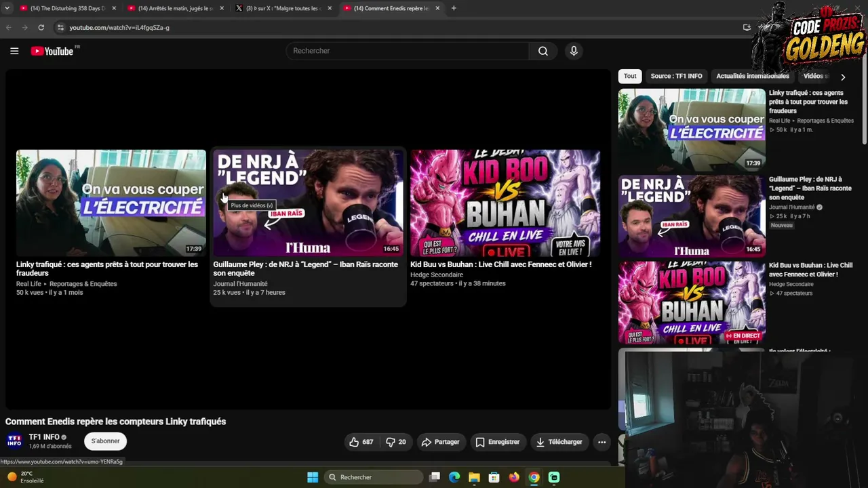Open sidebar title 'Kid Buu vs Buhan : Live Chill'
Viewport: 868px width, 488px height.
coord(811,270)
